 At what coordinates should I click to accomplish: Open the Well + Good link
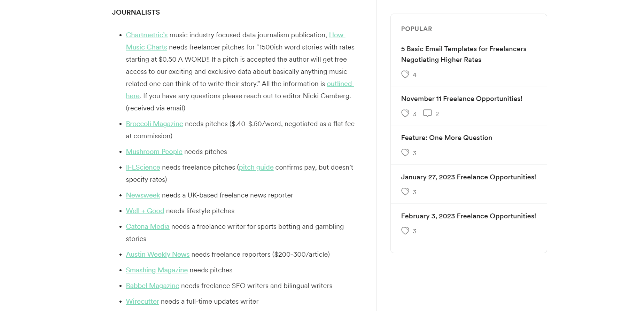tap(145, 211)
